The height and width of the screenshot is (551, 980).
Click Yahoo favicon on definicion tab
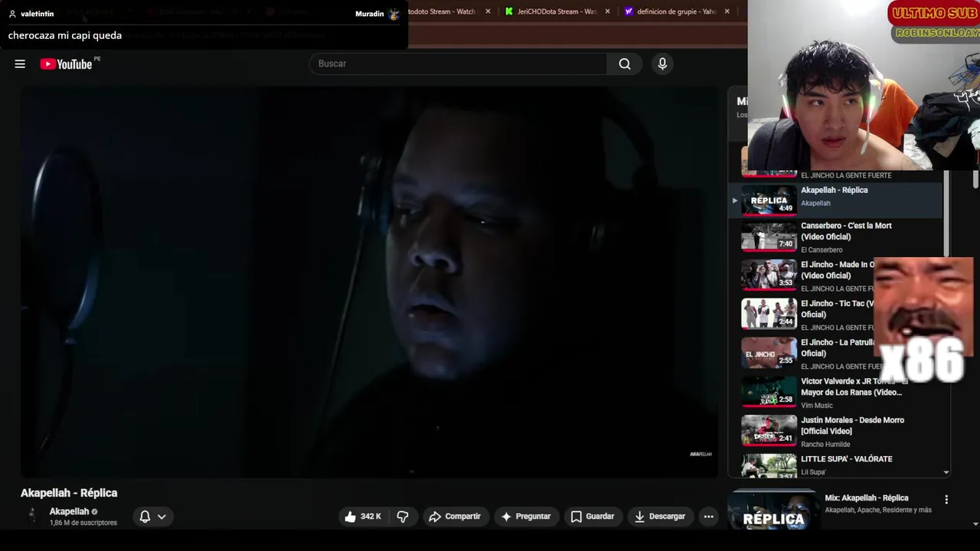coord(629,11)
